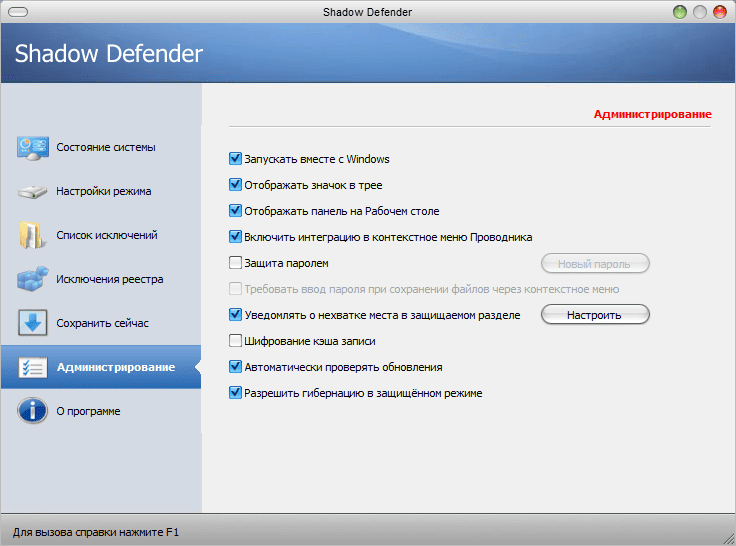This screenshot has height=546, width=736.
Task: Click the red Администрирование page heading
Action: tap(652, 114)
